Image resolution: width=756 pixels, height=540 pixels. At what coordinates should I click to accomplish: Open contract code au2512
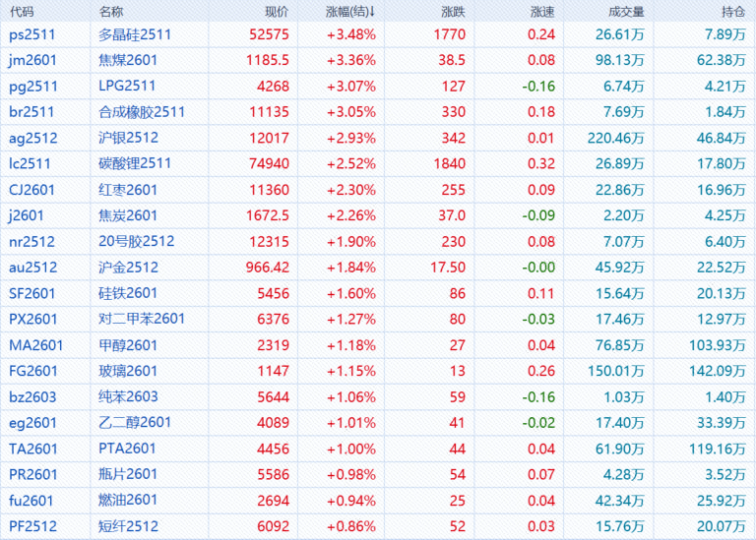(x=33, y=268)
